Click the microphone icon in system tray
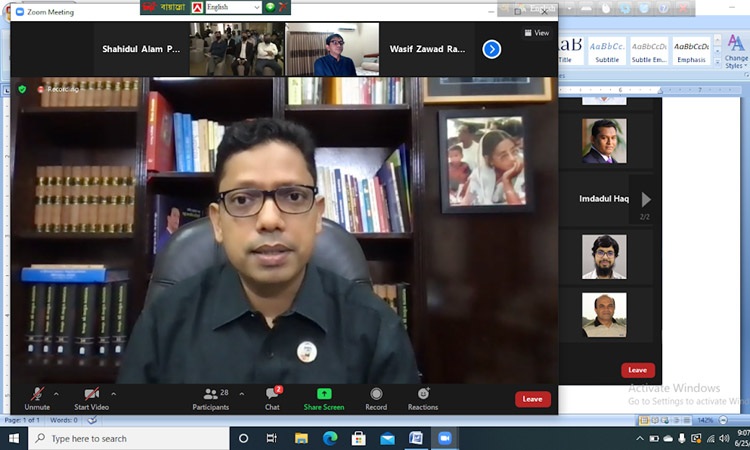The image size is (750, 450). point(682,438)
